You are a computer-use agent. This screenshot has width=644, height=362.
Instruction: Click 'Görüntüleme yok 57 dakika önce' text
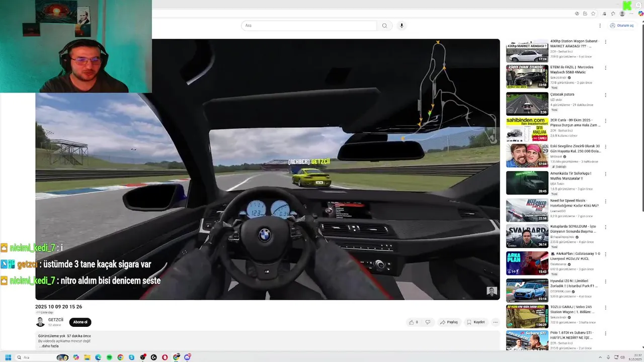(64, 336)
